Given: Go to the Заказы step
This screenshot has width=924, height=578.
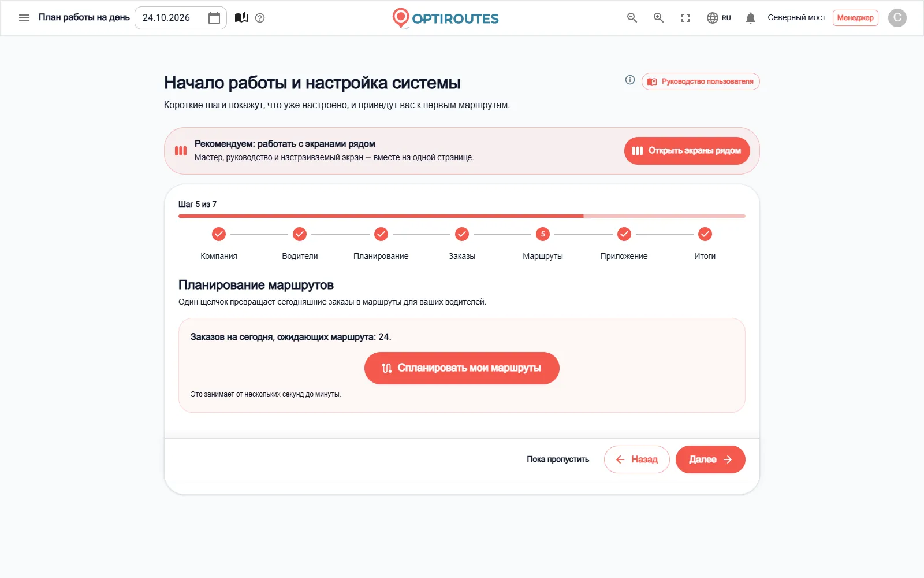Looking at the screenshot, I should (462, 243).
